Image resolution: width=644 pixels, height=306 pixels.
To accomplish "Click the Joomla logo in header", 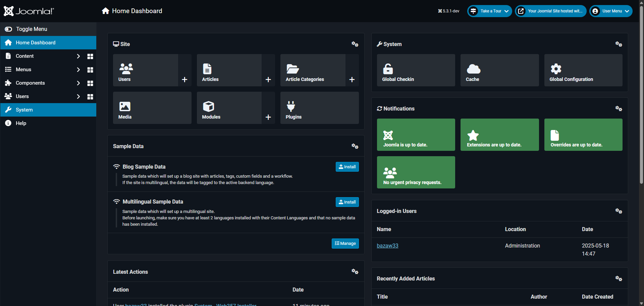I will click(29, 11).
